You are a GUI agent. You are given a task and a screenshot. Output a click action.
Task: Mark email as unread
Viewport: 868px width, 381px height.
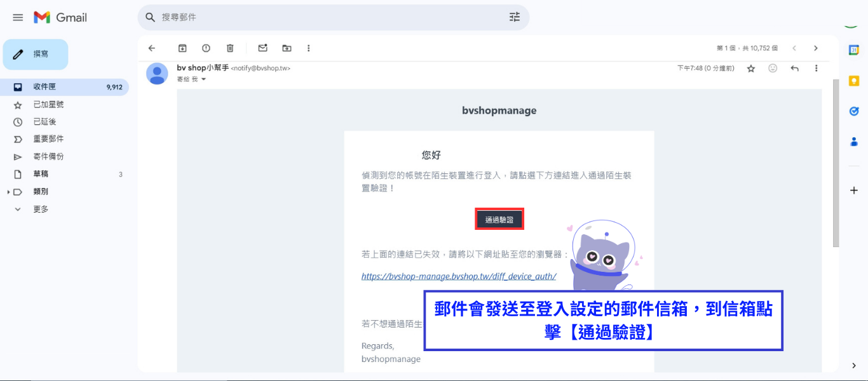point(262,48)
